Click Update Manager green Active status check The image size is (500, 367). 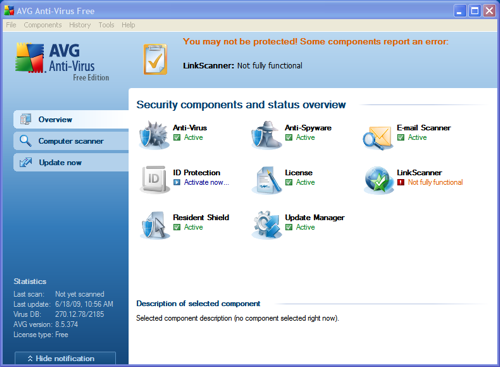click(289, 227)
